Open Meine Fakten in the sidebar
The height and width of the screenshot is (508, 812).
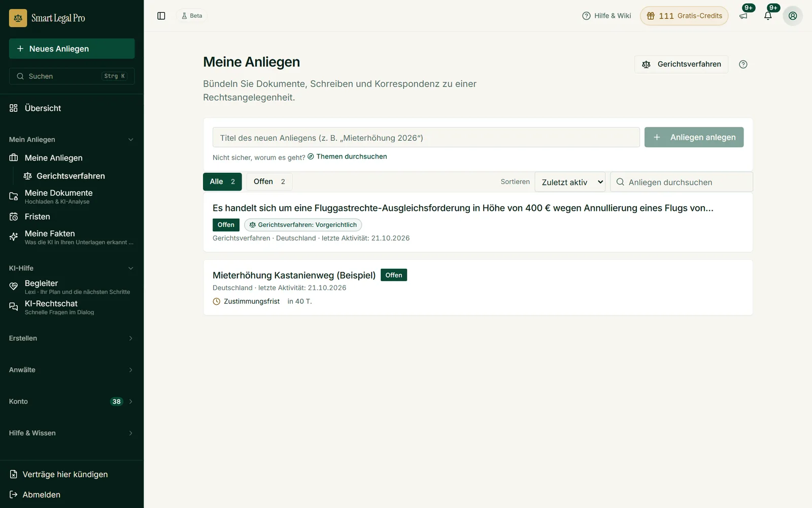(72, 237)
